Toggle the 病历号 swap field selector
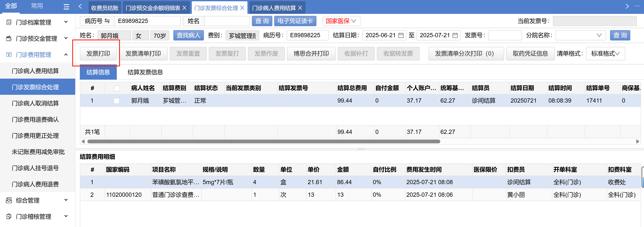 (x=97, y=21)
